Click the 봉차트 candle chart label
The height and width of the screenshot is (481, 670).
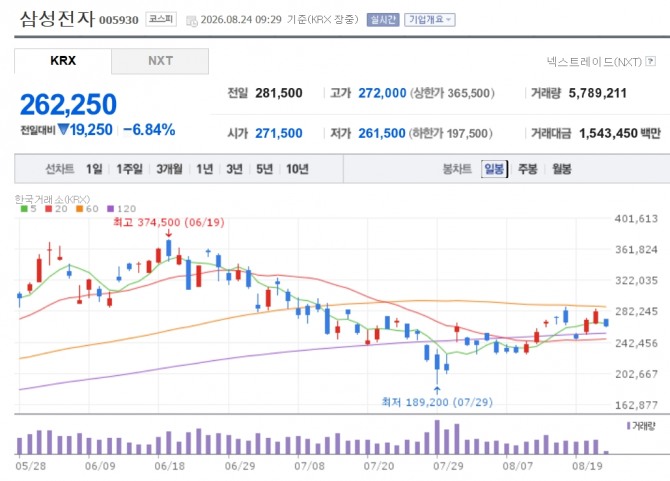457,169
